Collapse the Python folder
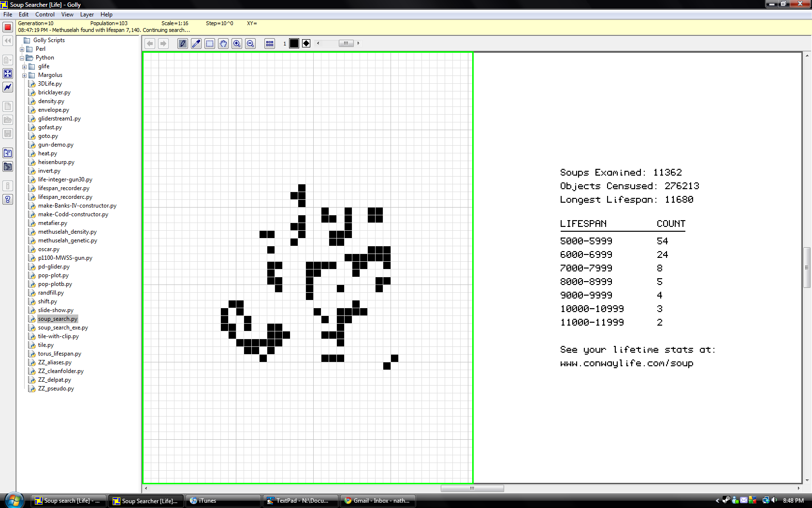 click(22, 58)
